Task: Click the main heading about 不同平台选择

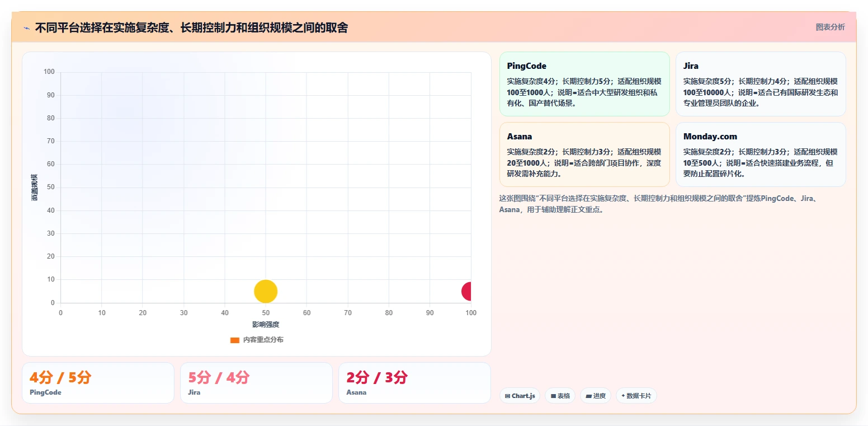Action: (x=191, y=27)
